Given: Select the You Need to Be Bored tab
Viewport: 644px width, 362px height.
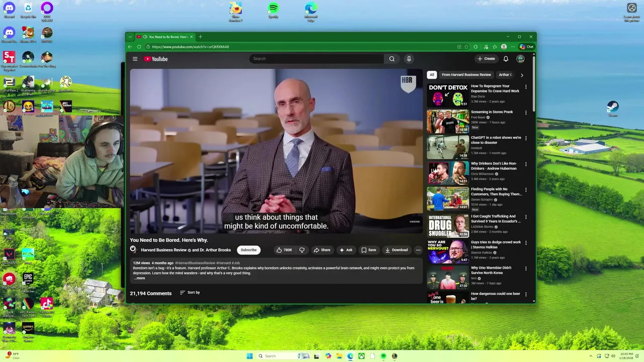Looking at the screenshot, I should (x=165, y=37).
